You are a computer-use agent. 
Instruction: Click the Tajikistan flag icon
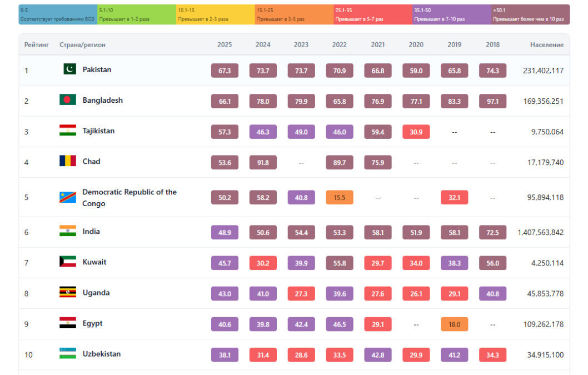tap(68, 131)
